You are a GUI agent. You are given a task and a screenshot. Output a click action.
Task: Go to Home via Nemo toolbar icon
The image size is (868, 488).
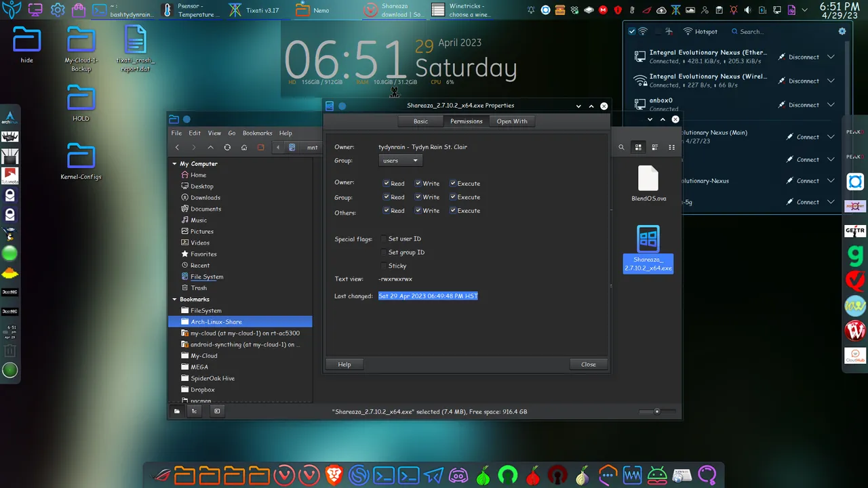(244, 148)
